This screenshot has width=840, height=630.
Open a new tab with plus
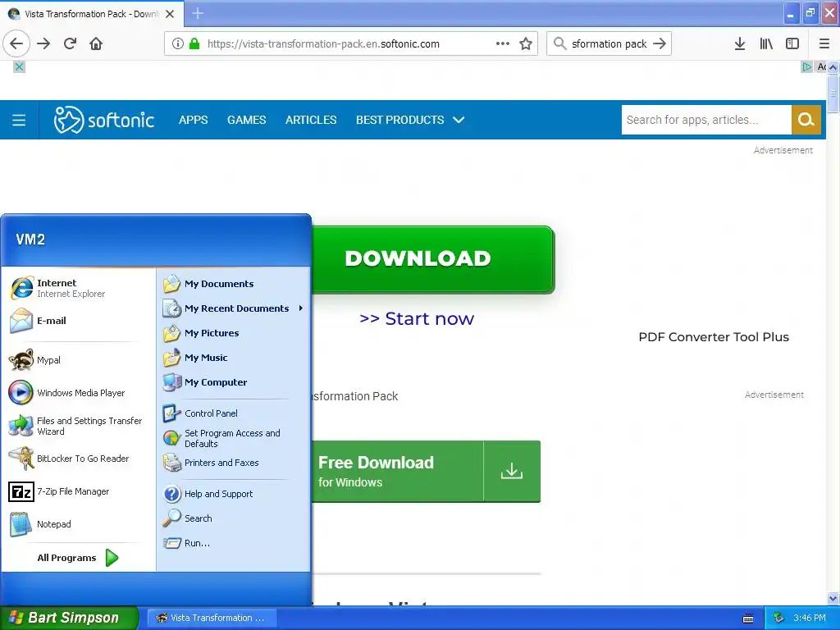tap(198, 13)
